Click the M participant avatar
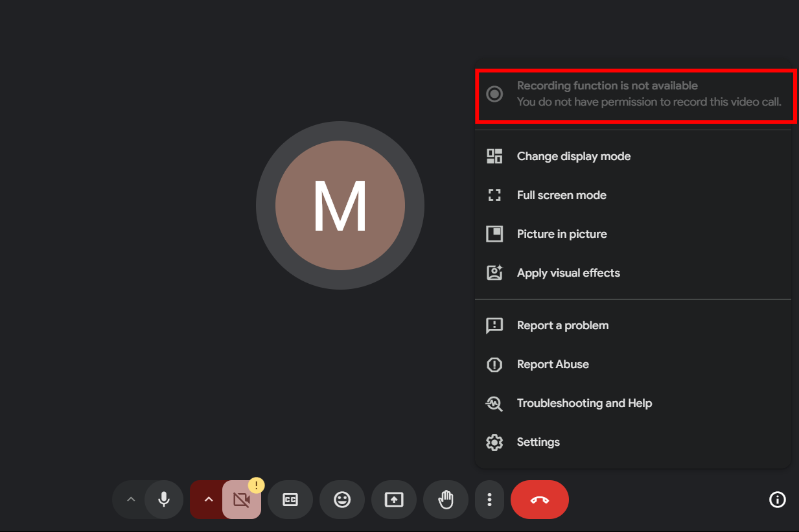The height and width of the screenshot is (532, 799). (340, 205)
